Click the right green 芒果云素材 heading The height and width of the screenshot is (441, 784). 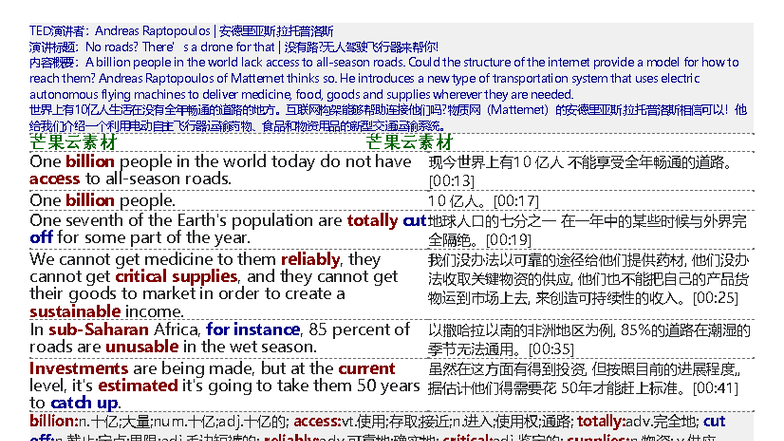click(409, 143)
